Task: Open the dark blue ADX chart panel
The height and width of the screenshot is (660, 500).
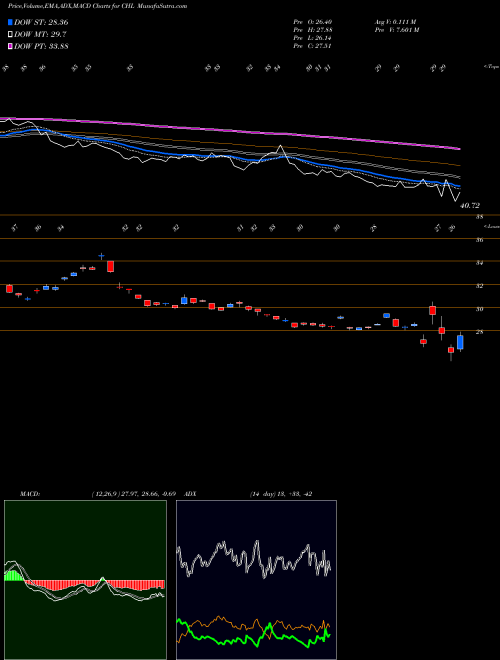Action: click(x=256, y=580)
